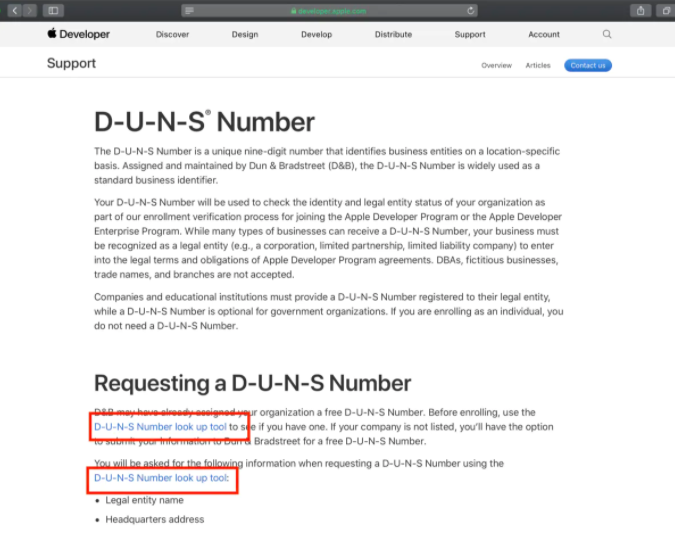
Task: Go to the Articles link
Action: [538, 65]
